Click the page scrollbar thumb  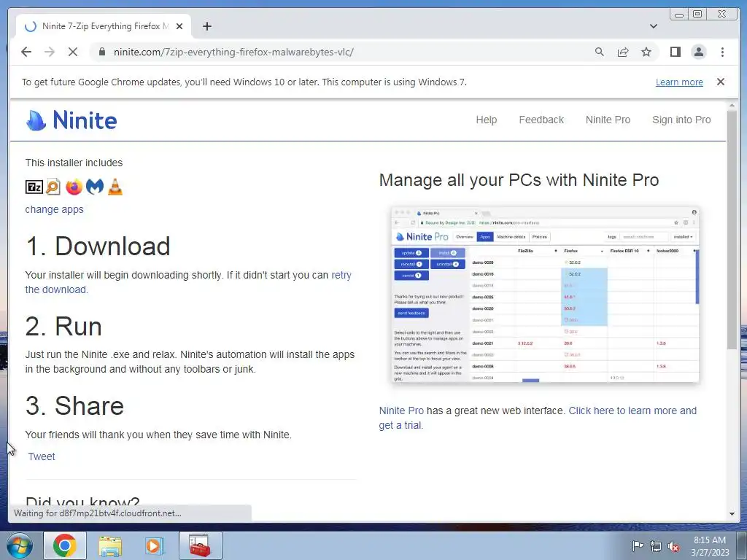click(x=732, y=230)
